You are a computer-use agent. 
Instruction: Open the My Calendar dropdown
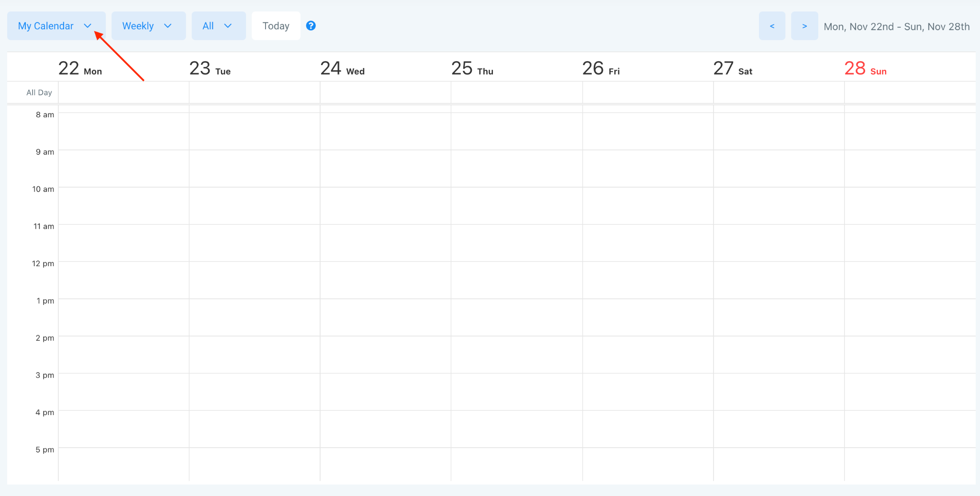click(56, 26)
